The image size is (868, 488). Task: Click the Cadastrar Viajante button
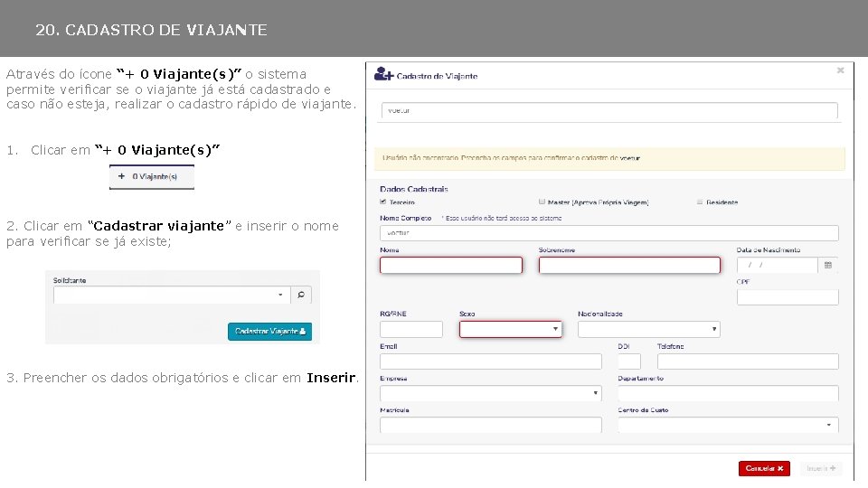pyautogui.click(x=269, y=331)
